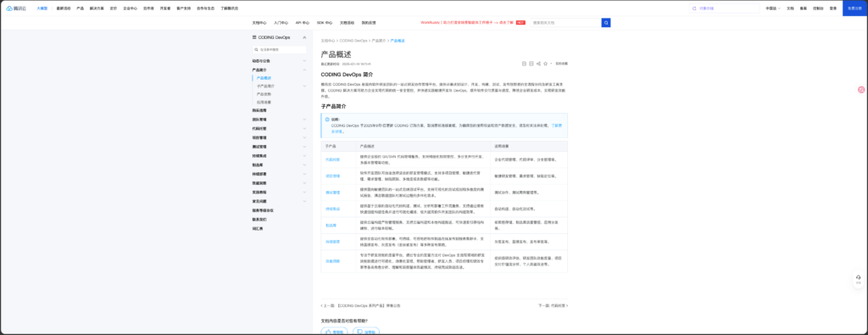Click the Tencent Cloud logo

(x=17, y=8)
